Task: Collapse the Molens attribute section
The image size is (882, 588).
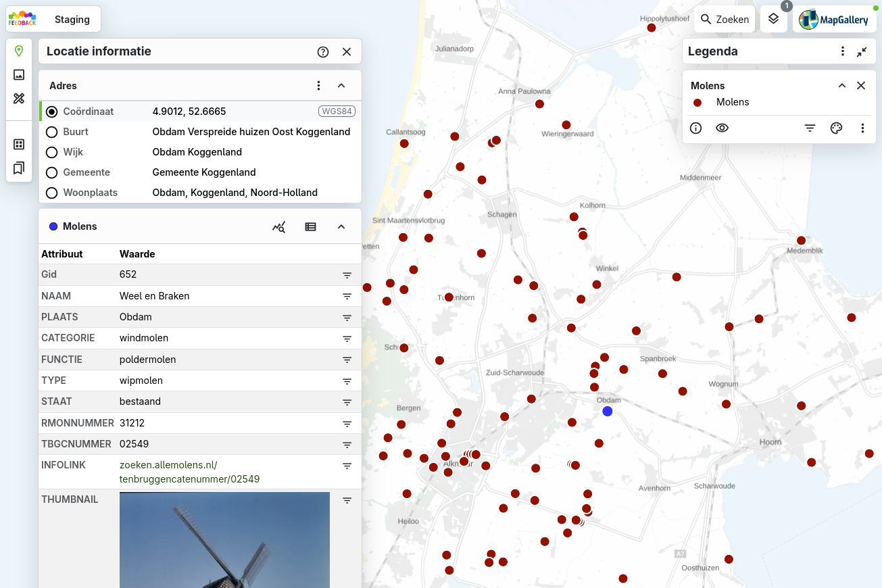Action: [x=341, y=227]
